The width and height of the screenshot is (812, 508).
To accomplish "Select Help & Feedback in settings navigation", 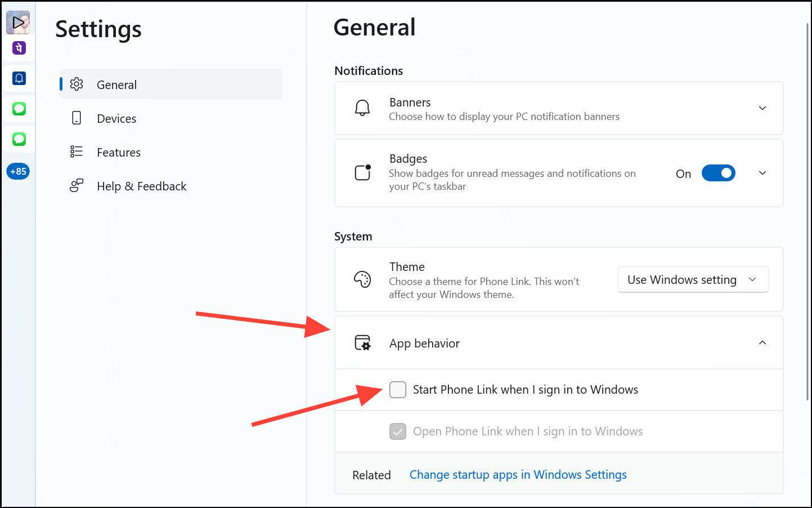I will pyautogui.click(x=141, y=186).
